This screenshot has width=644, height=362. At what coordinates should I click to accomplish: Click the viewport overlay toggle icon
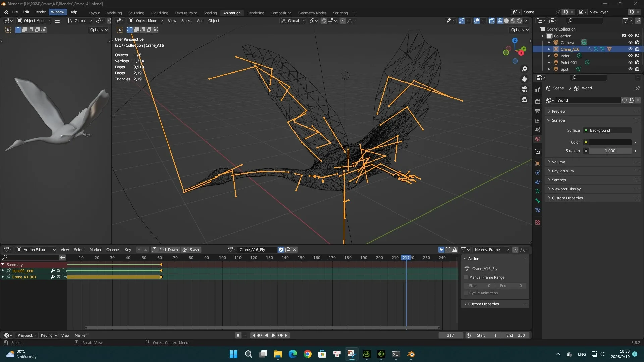tap(477, 21)
